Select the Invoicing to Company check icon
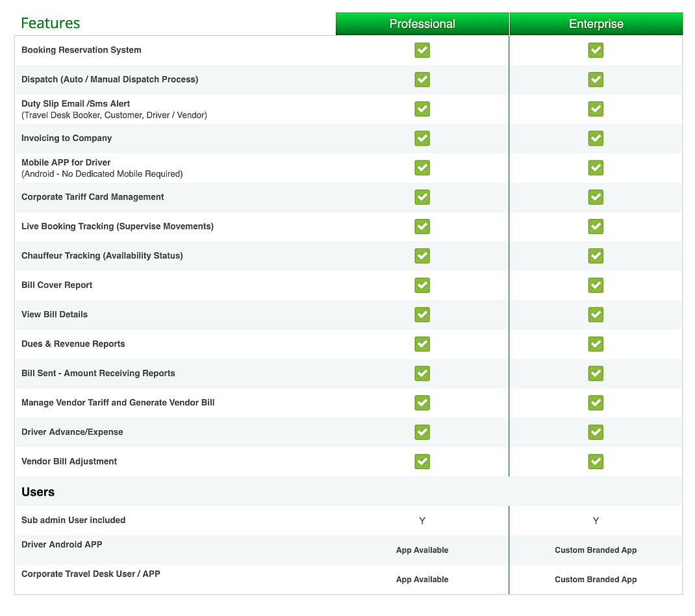Image resolution: width=695 pixels, height=616 pixels. (422, 138)
